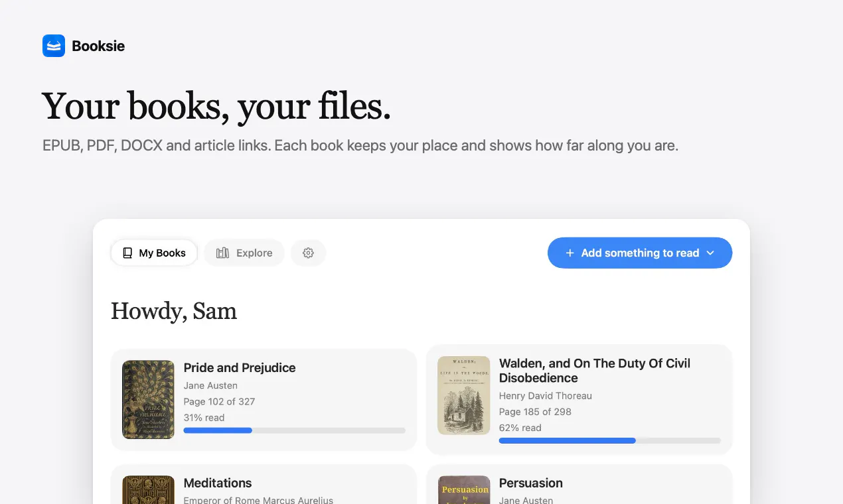This screenshot has height=504, width=843.
Task: Open the Walden book cover thumbnail
Action: pos(464,395)
